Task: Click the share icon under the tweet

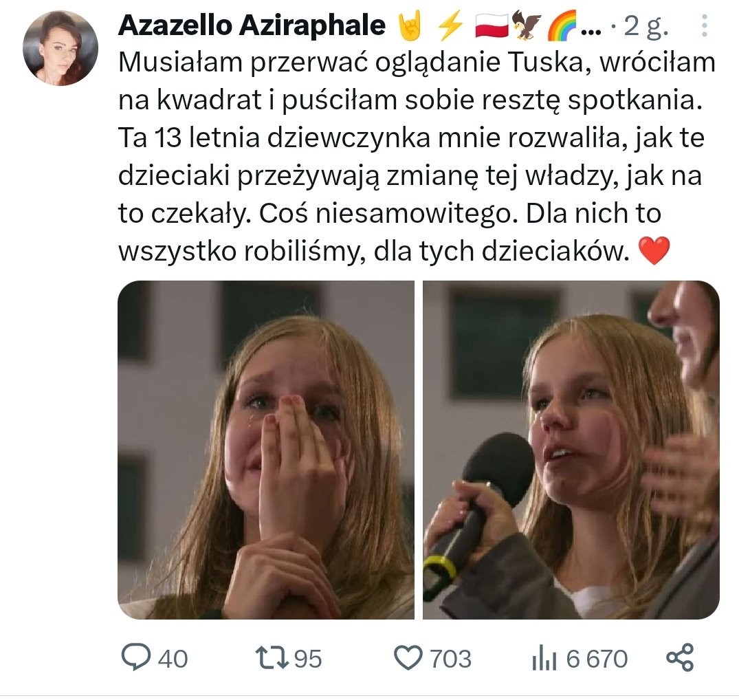Action: (x=680, y=657)
